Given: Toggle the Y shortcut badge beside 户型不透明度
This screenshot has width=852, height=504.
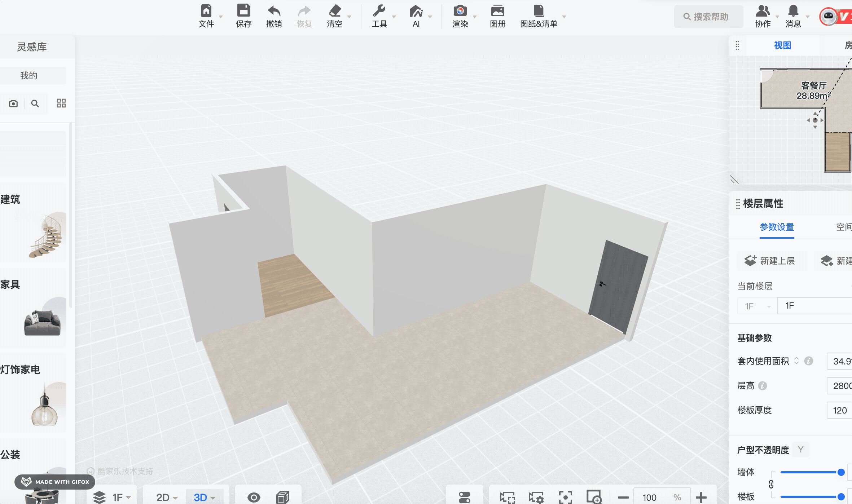Looking at the screenshot, I should (x=801, y=450).
